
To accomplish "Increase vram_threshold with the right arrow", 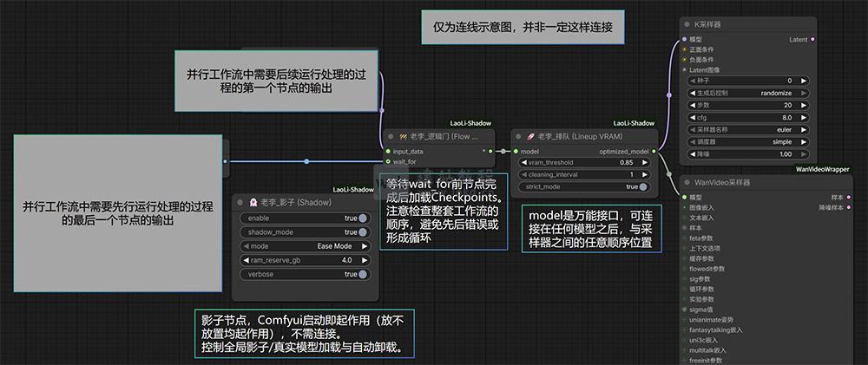I will [x=644, y=163].
